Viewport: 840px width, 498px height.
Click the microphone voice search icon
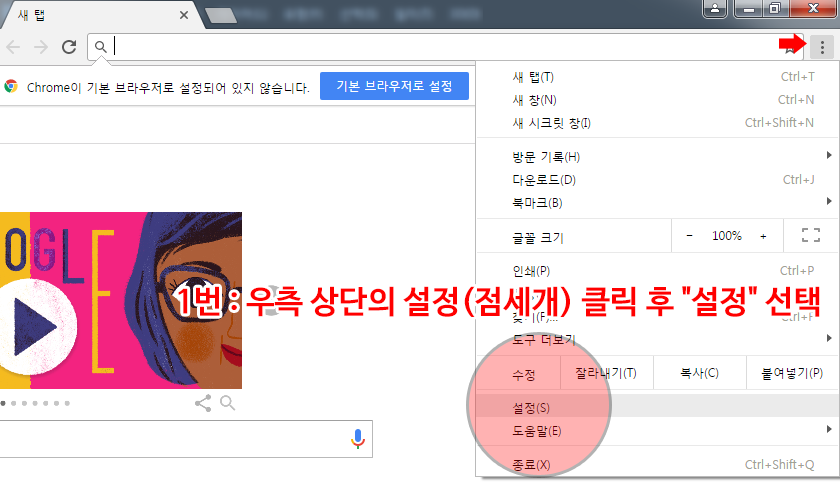tap(358, 439)
